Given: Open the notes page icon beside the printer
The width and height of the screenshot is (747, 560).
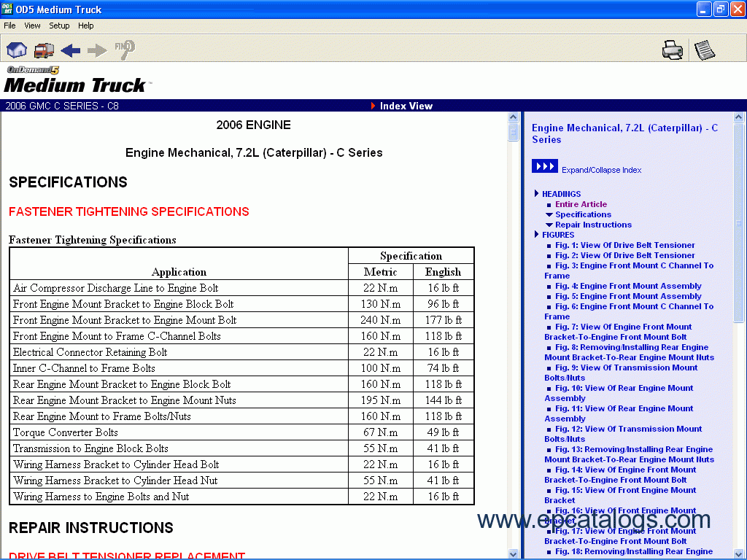Looking at the screenshot, I should pyautogui.click(x=704, y=50).
